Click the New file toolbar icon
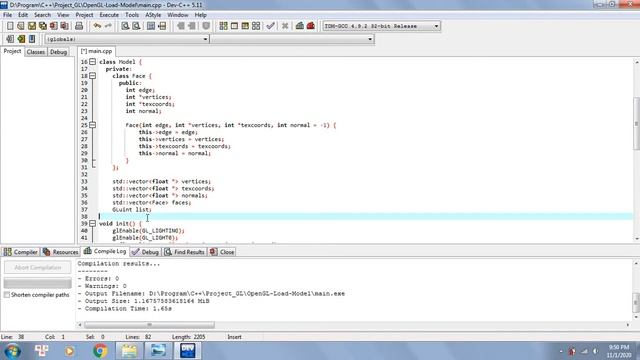Screen dimensions: 640x360 [x=10, y=26]
